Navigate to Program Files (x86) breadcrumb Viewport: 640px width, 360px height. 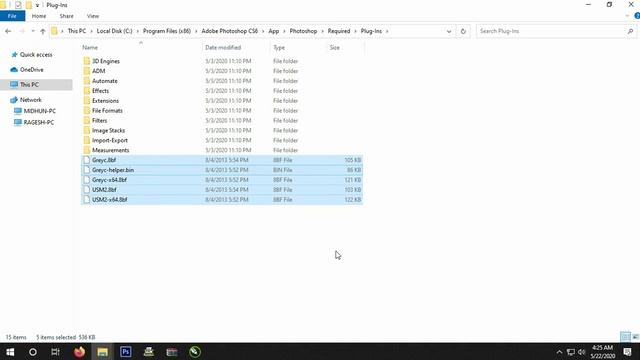pos(167,31)
